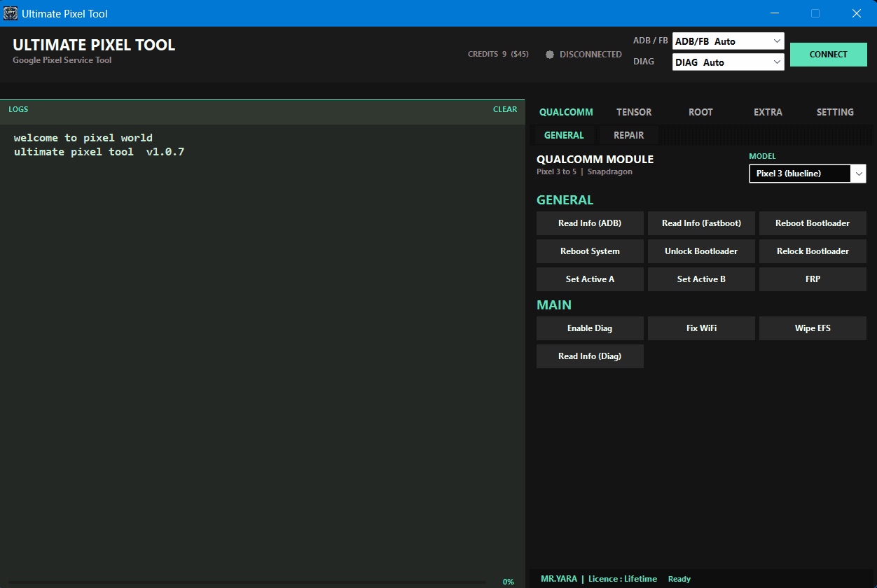Select the GENERAL sub-tab
Image resolution: width=877 pixels, height=588 pixels.
tap(564, 135)
